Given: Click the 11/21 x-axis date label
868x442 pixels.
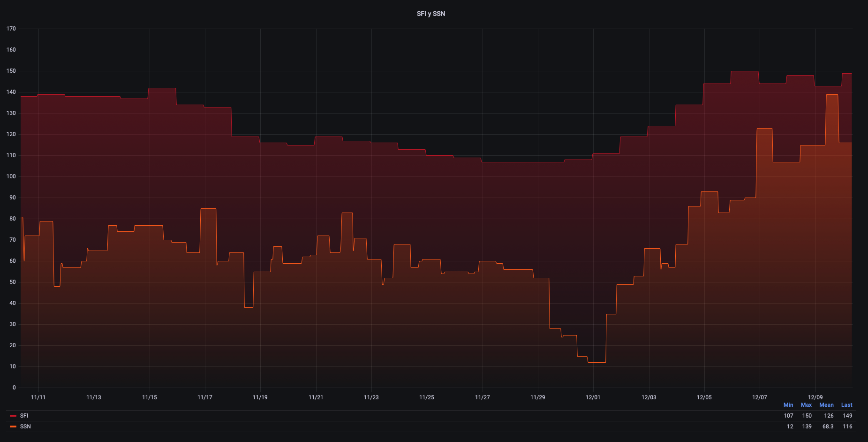Looking at the screenshot, I should tap(316, 397).
